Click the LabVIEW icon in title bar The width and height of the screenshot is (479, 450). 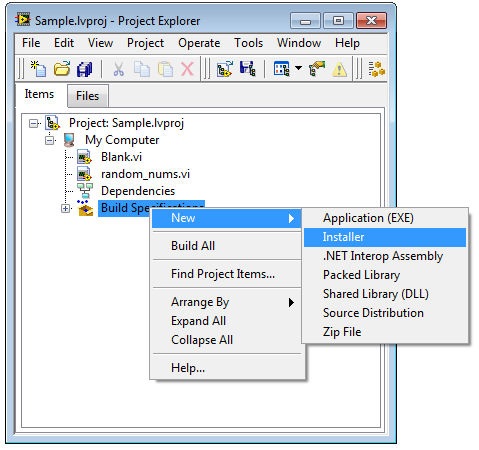point(22,20)
